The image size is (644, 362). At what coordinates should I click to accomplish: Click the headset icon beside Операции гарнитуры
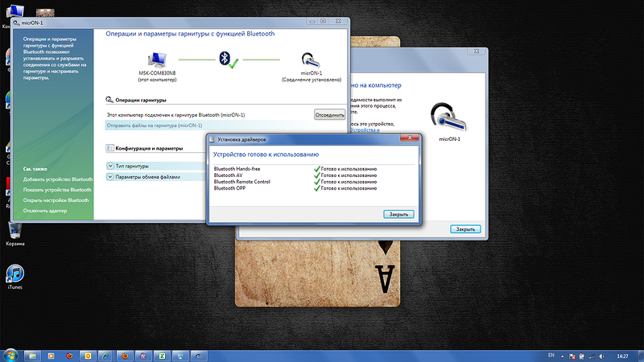pyautogui.click(x=109, y=100)
